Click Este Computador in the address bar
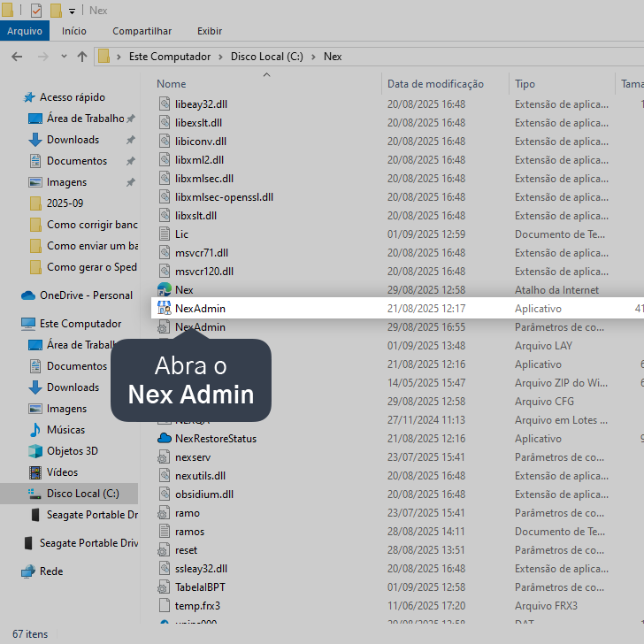The height and width of the screenshot is (644, 644). pyautogui.click(x=170, y=57)
